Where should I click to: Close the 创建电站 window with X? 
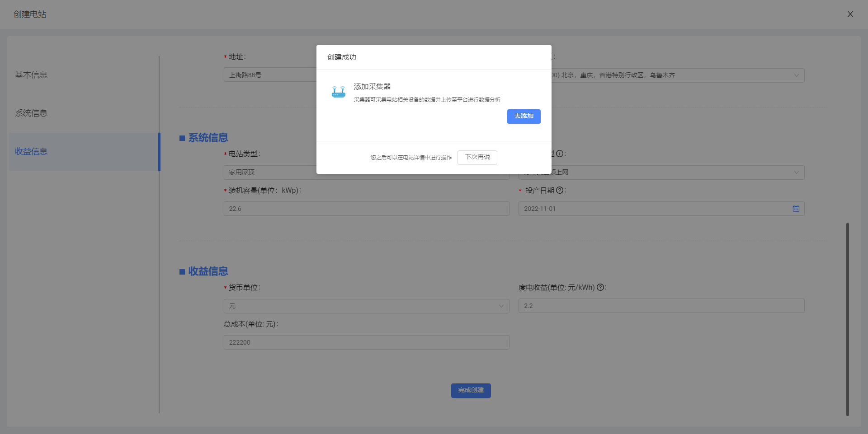pyautogui.click(x=850, y=14)
